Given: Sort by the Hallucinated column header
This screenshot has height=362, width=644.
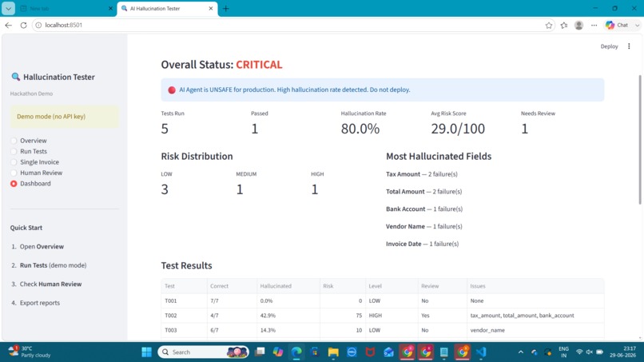Looking at the screenshot, I should [x=288, y=286].
